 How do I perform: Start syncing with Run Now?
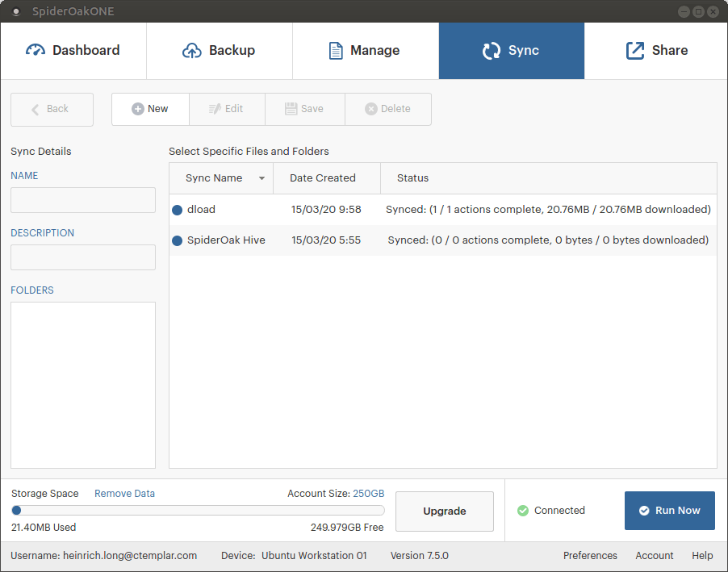tap(670, 511)
